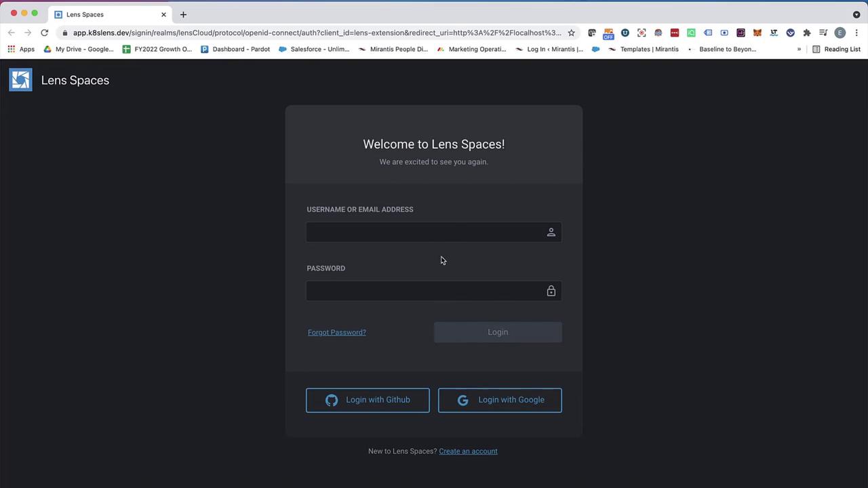Click the Lens Spaces logo icon
The height and width of the screenshot is (488, 868).
coord(20,80)
